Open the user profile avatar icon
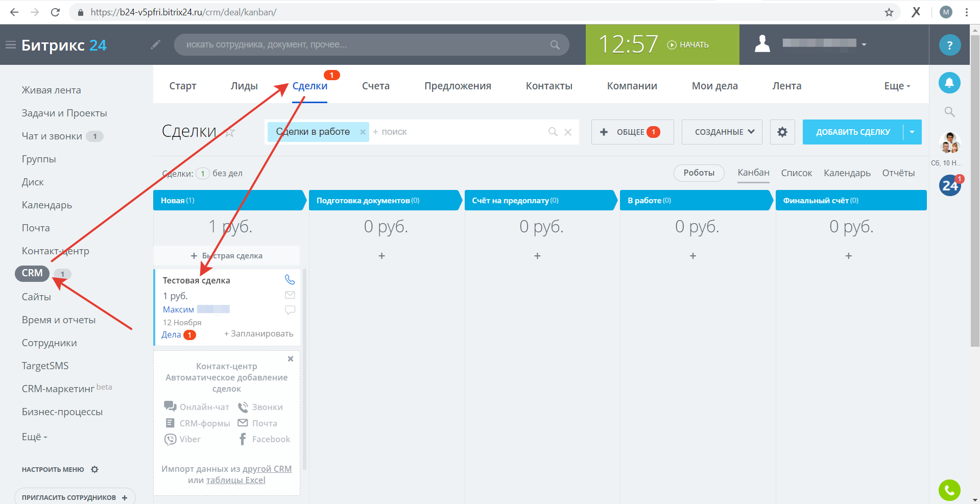The image size is (980, 504). click(x=762, y=44)
